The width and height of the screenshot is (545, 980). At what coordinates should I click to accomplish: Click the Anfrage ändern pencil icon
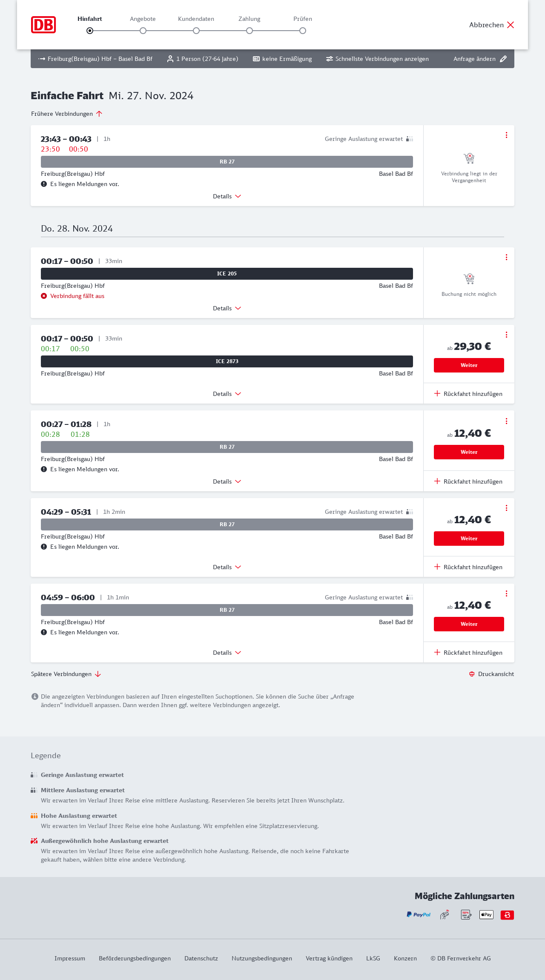click(x=503, y=59)
